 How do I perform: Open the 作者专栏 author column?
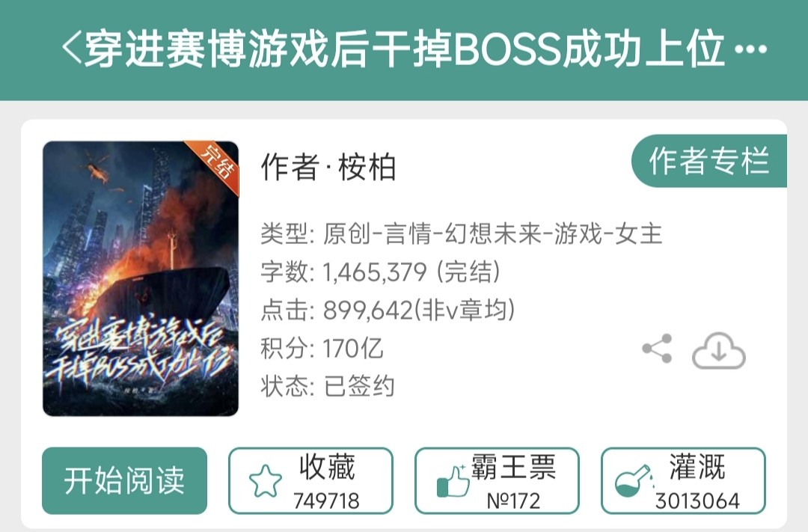[709, 161]
